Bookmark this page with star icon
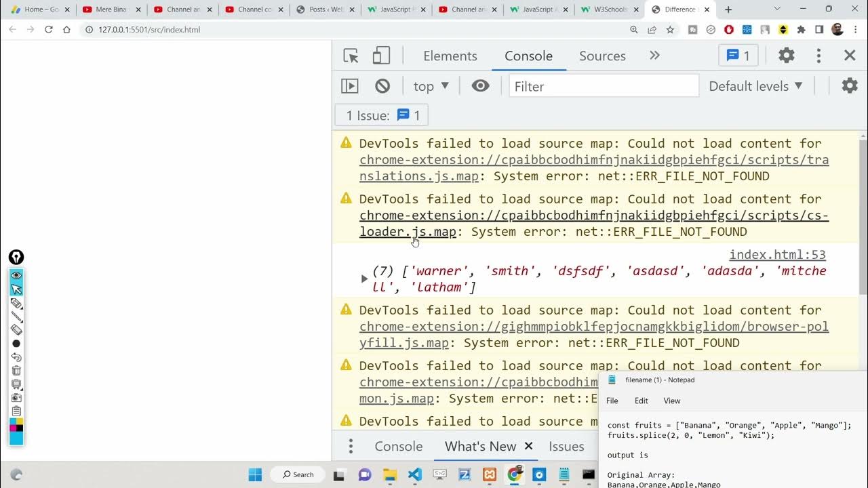 (670, 30)
